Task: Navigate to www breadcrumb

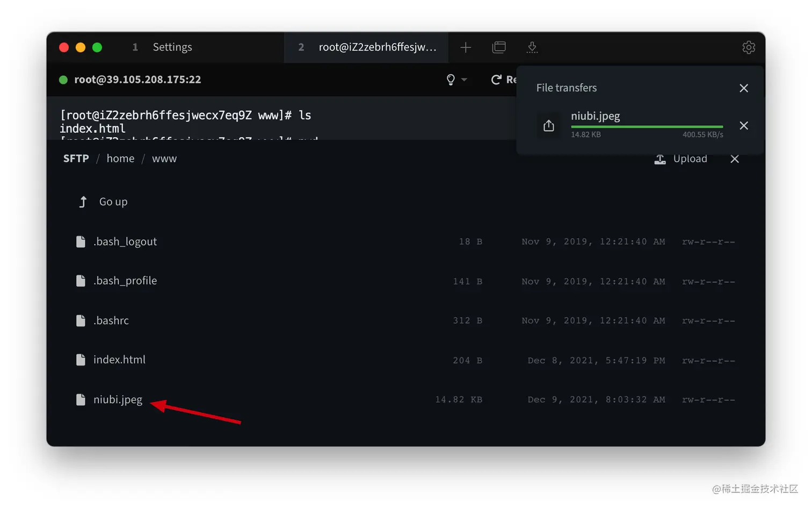Action: 164,159
